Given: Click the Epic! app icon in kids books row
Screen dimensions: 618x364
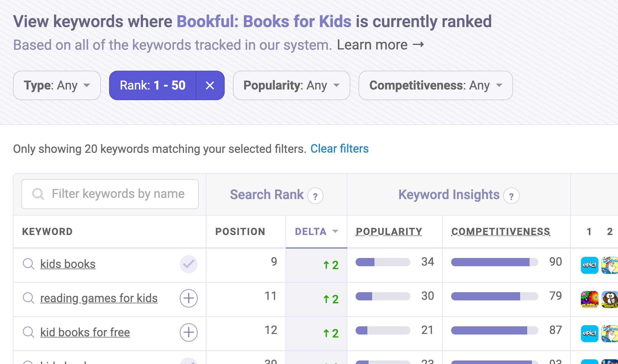Looking at the screenshot, I should [589, 265].
